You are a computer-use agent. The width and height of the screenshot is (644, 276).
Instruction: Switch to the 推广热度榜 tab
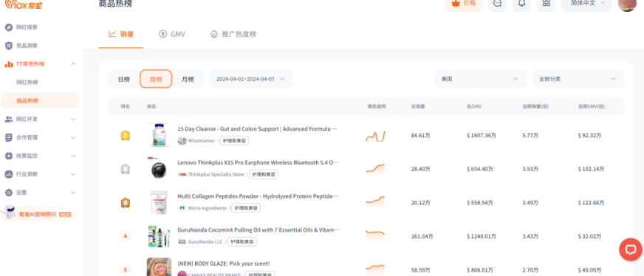pyautogui.click(x=233, y=35)
